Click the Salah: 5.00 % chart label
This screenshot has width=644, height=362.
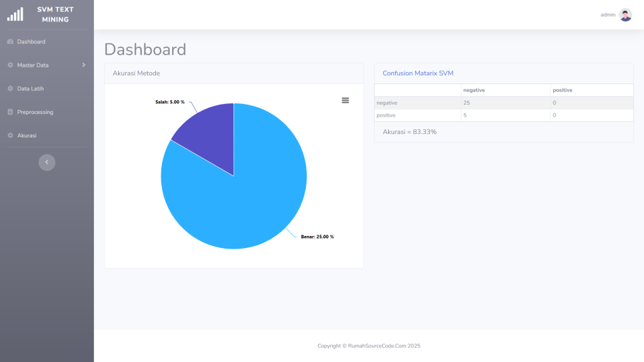point(170,102)
